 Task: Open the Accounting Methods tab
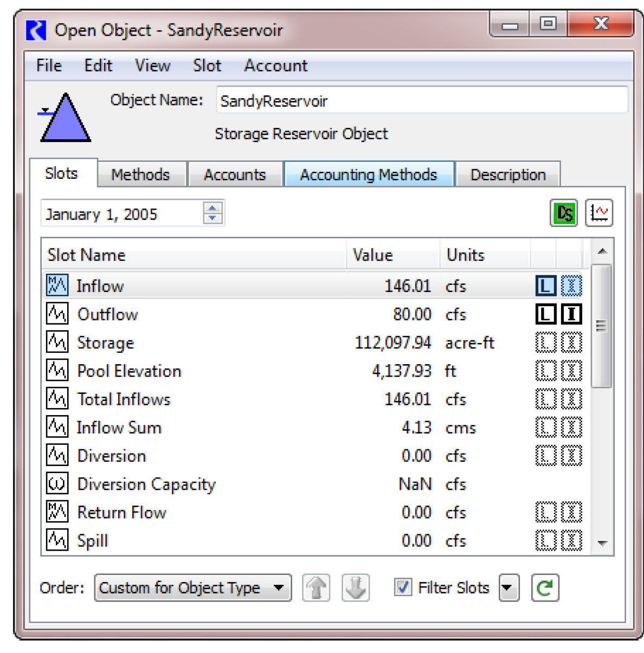369,174
